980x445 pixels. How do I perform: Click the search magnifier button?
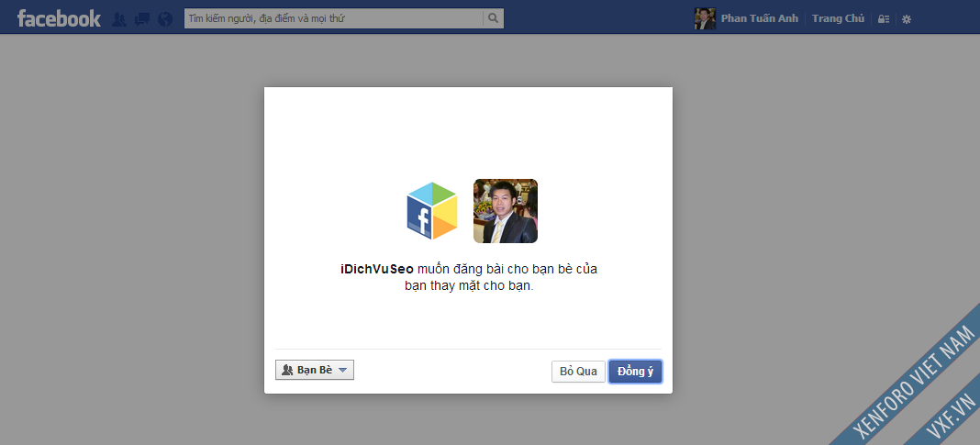pos(493,18)
